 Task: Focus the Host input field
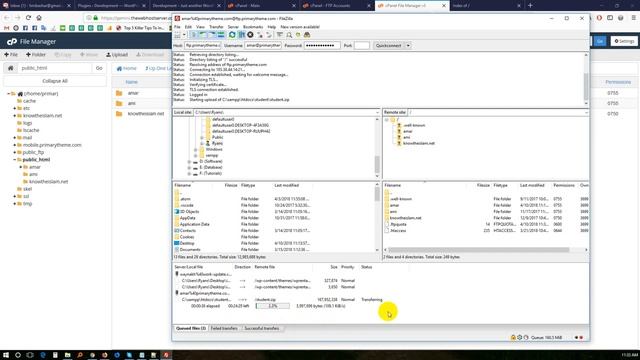(203, 46)
